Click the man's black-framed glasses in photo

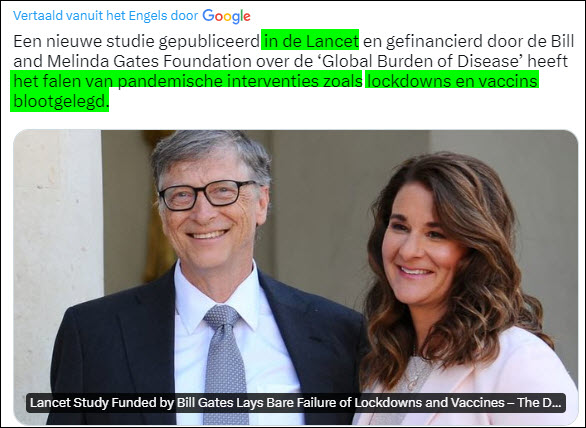point(208,195)
